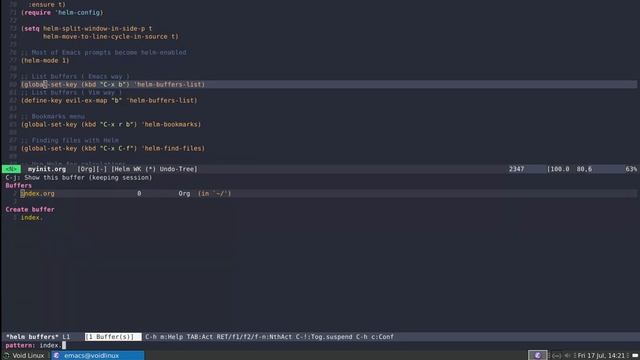Click the (require 'helm-config) line
This screenshot has width=640, height=360.
[x=62, y=13]
